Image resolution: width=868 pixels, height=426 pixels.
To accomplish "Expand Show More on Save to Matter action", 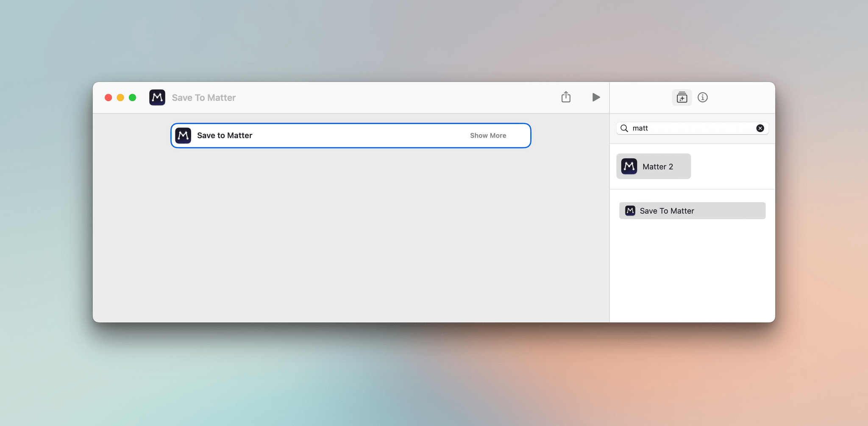I will [x=488, y=136].
